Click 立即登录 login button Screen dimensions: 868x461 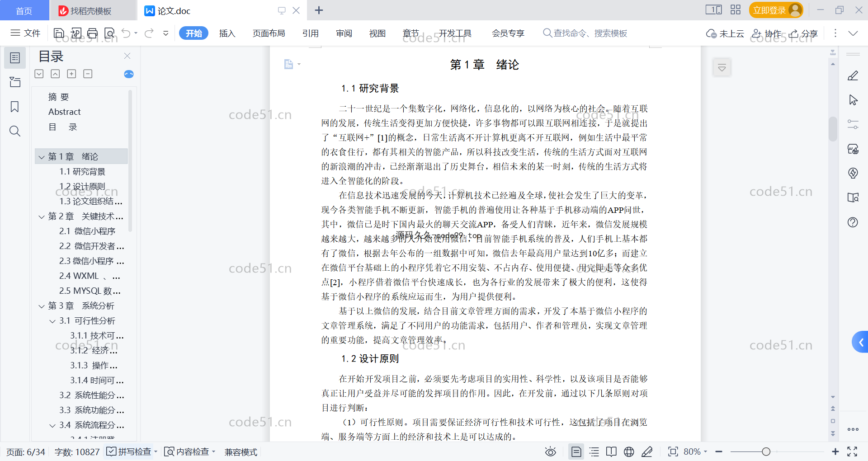tap(776, 10)
